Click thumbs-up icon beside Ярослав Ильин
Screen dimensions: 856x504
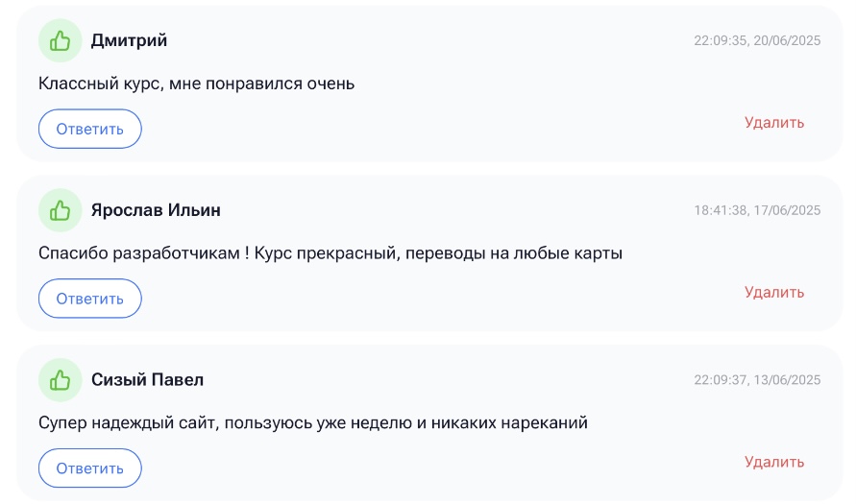pos(61,210)
